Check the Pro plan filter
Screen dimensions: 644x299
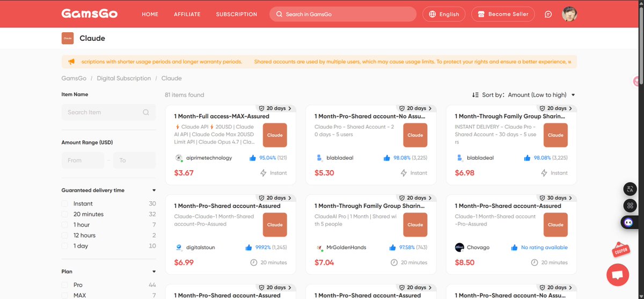tap(65, 285)
